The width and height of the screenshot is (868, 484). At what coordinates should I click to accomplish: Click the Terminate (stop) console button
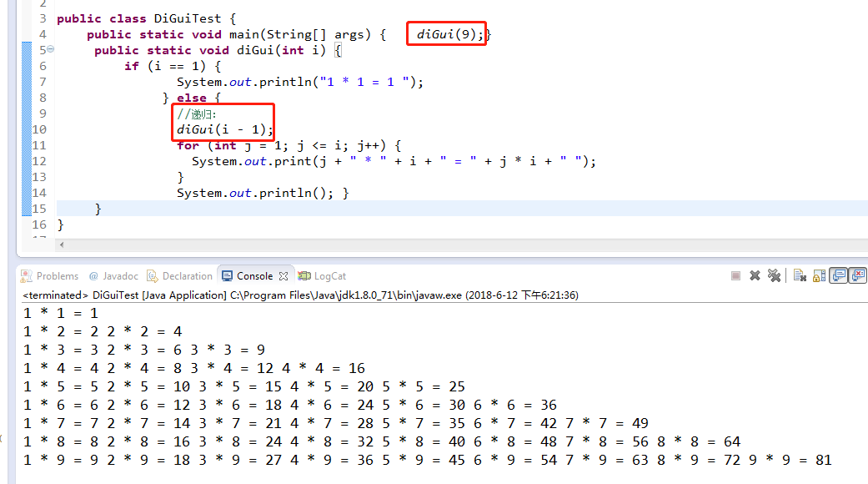[735, 275]
